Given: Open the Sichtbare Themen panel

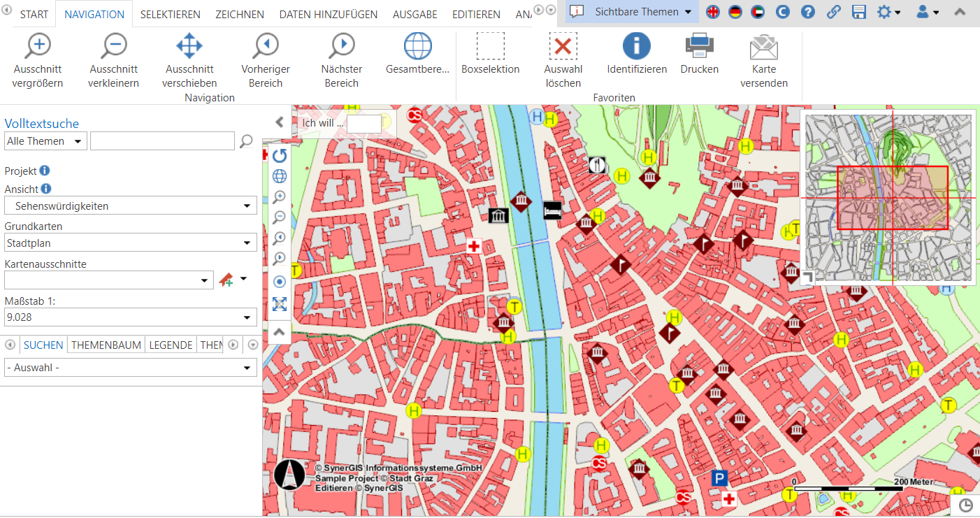Looking at the screenshot, I should click(x=628, y=11).
